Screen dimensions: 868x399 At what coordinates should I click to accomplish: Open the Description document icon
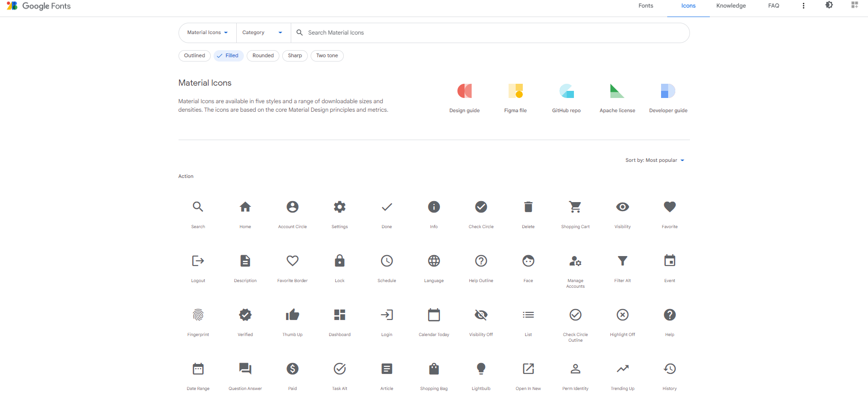[x=245, y=261]
